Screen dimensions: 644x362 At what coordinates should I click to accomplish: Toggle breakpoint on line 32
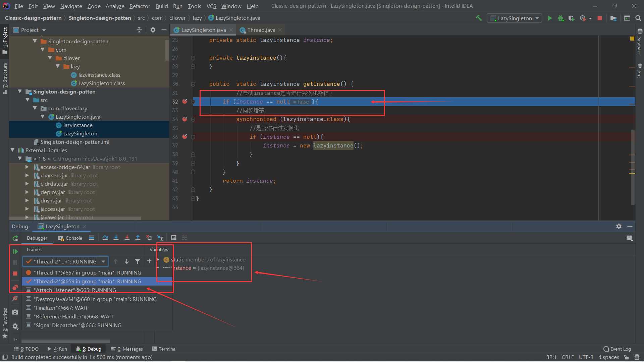point(185,101)
